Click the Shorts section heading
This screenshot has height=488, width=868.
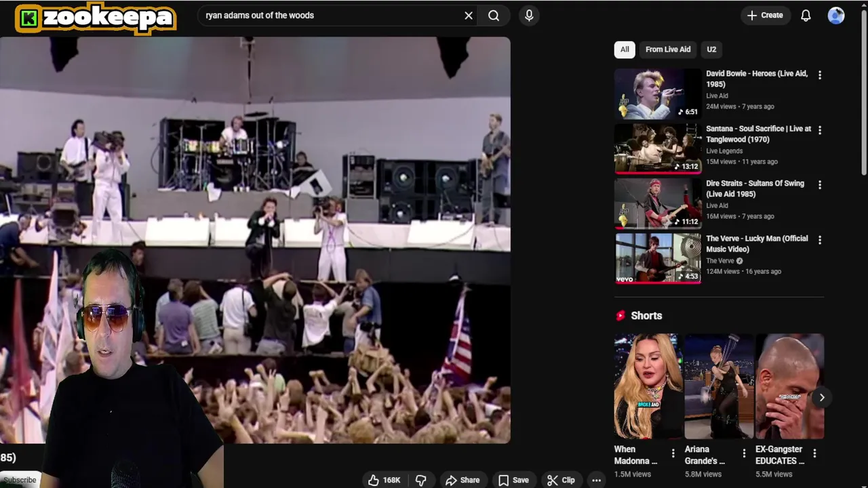646,316
